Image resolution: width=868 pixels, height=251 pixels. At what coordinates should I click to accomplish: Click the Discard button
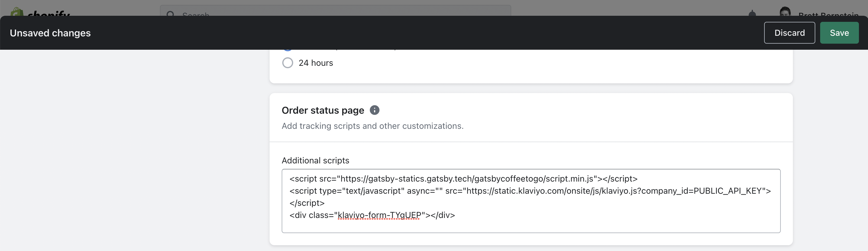click(x=789, y=33)
